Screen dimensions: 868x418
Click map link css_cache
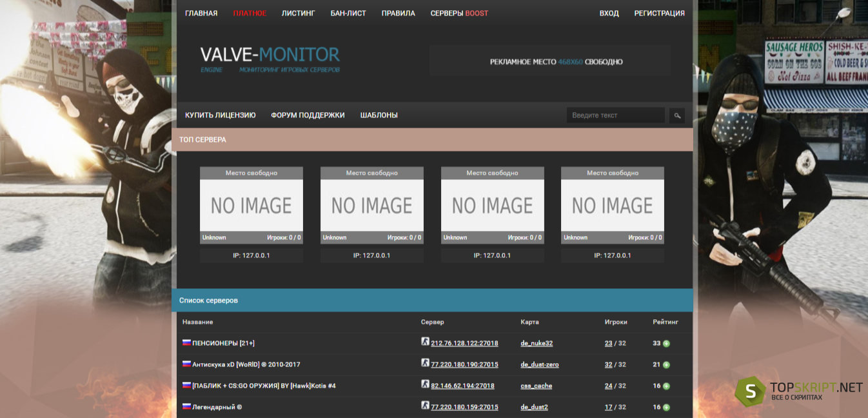pyautogui.click(x=537, y=386)
